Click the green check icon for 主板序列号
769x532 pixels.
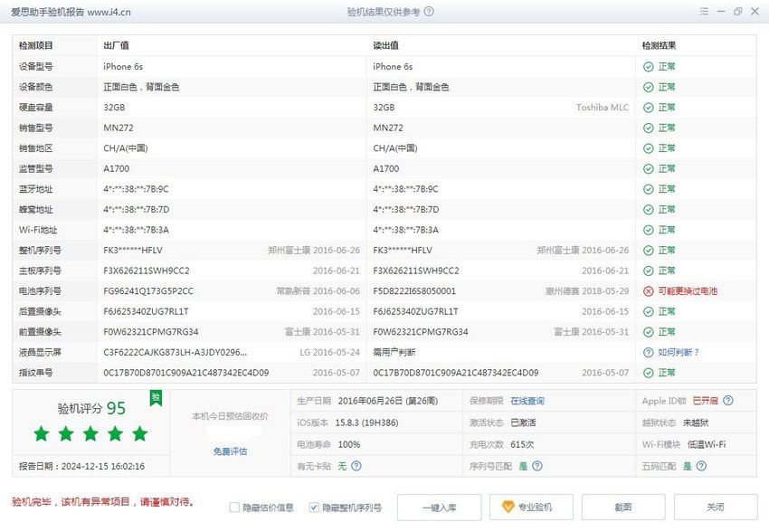pos(649,271)
